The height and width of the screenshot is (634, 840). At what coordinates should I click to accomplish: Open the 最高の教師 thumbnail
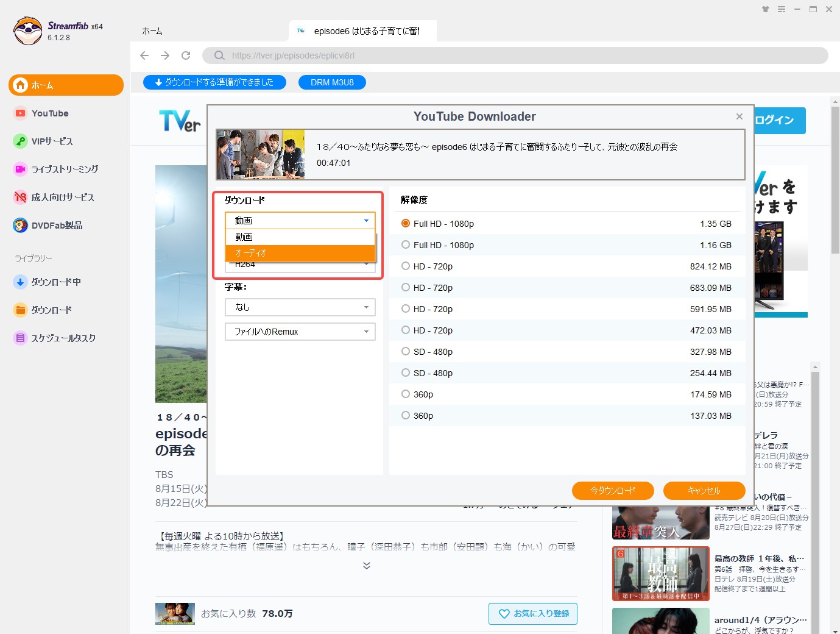pos(661,574)
